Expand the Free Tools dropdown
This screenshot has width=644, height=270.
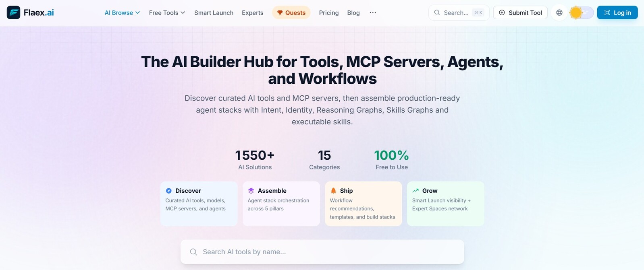point(167,12)
